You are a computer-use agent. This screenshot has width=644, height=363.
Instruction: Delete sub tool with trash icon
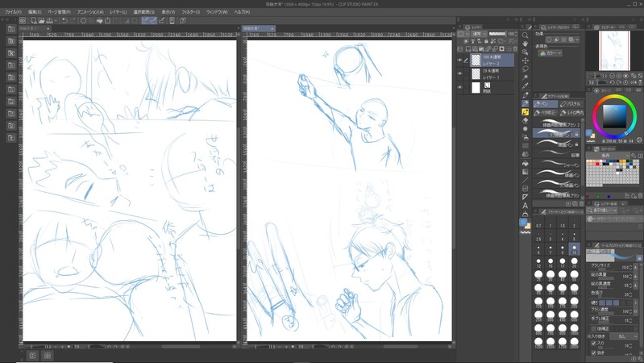click(581, 203)
